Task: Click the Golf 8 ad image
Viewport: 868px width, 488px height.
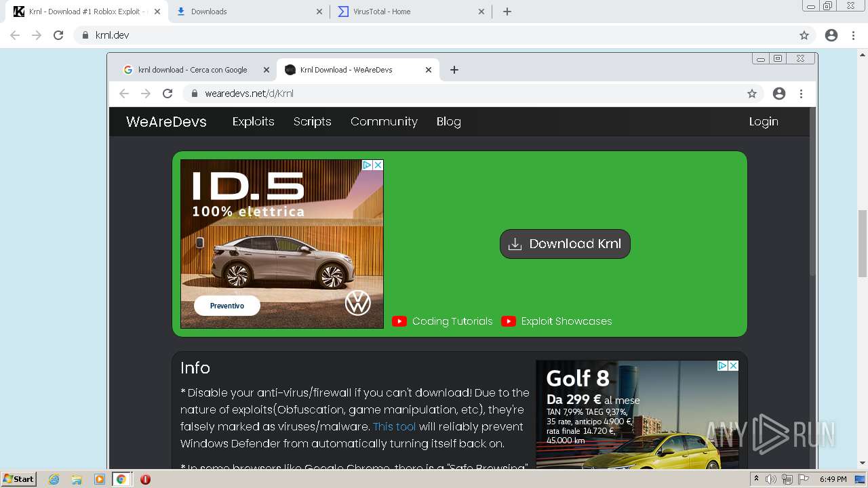Action: (x=637, y=414)
